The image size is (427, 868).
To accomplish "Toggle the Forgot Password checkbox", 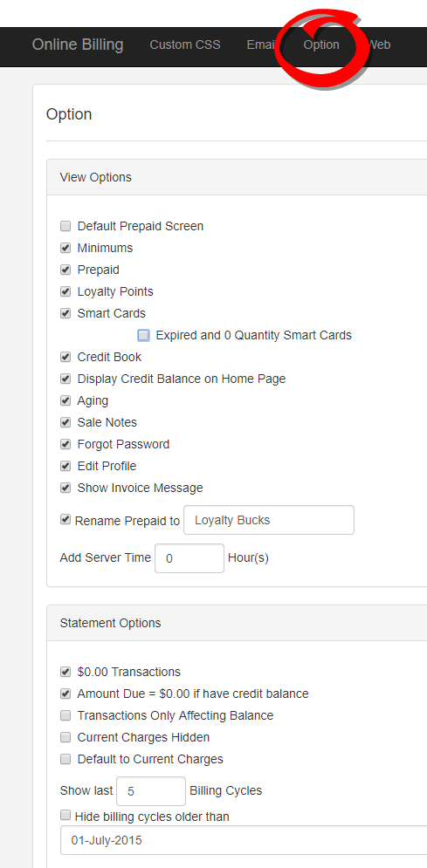I will (65, 444).
